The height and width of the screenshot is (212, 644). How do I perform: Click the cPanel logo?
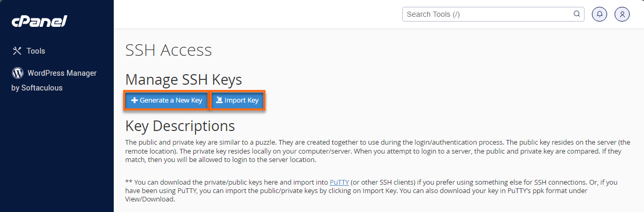pyautogui.click(x=39, y=22)
